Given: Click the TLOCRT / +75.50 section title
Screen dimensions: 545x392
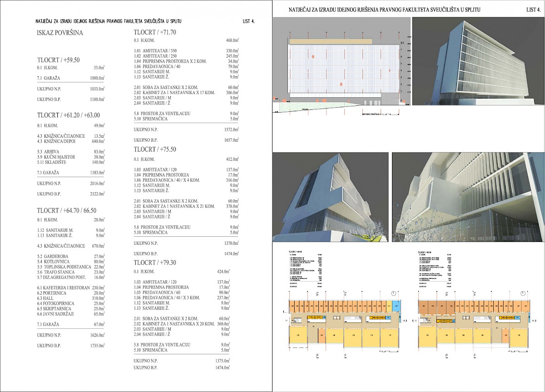Looking at the screenshot, I should click(155, 149).
